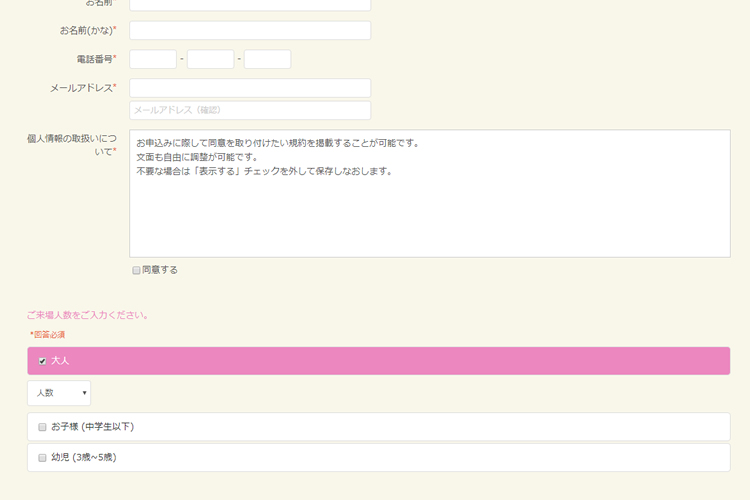Click the ご来場人数をご入力ください heading

click(88, 315)
